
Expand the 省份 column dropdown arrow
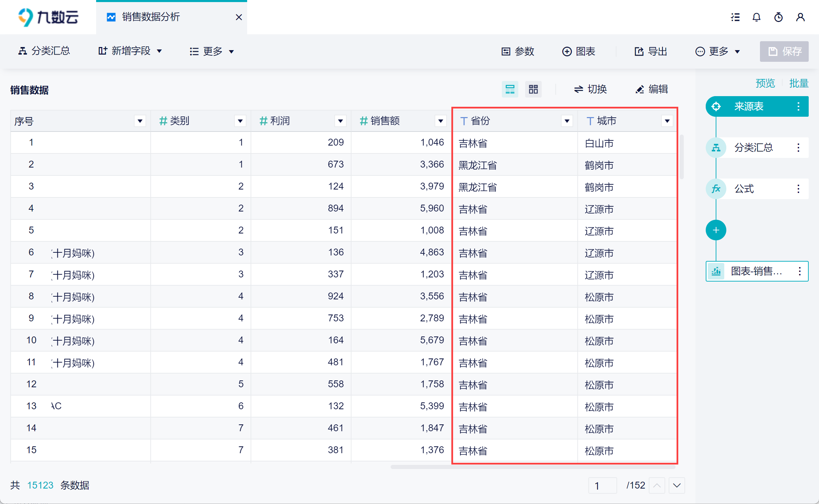[x=567, y=121]
